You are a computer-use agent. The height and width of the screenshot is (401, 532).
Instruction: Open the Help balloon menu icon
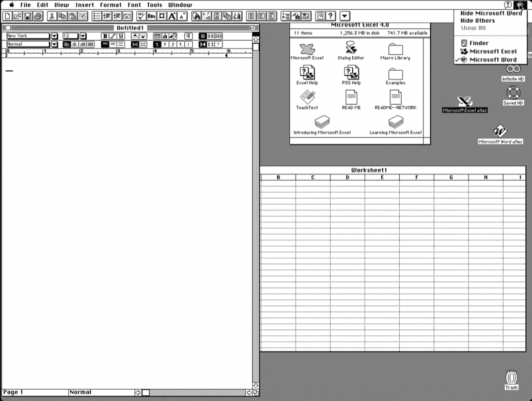[x=508, y=5]
